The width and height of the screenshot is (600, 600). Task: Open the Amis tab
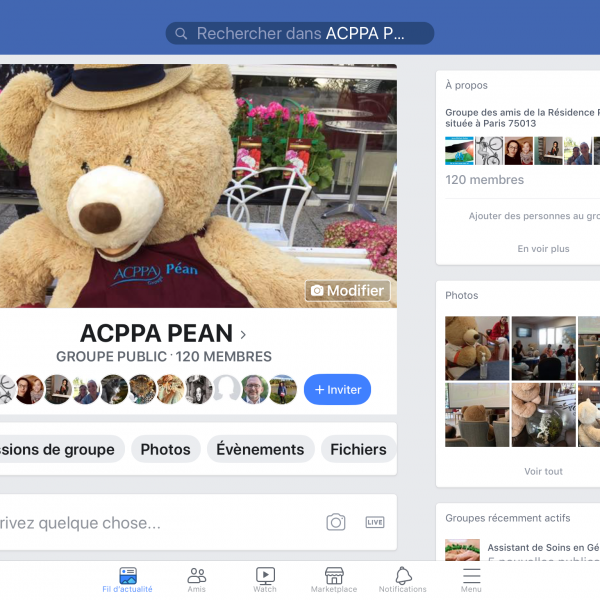[197, 580]
